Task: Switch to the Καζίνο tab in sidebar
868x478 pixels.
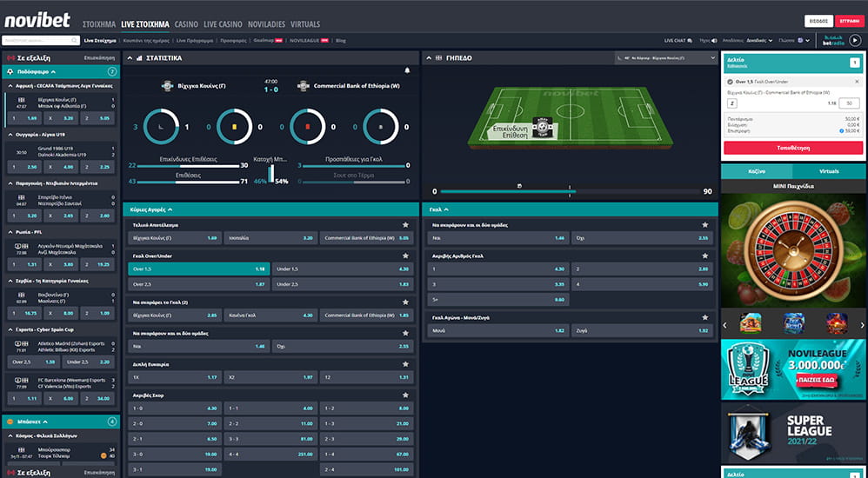Action: point(757,171)
